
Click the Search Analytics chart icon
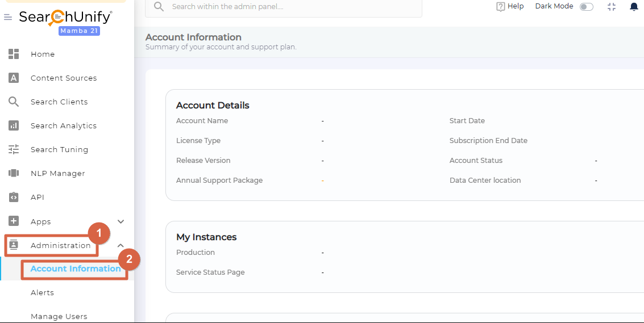(14, 125)
